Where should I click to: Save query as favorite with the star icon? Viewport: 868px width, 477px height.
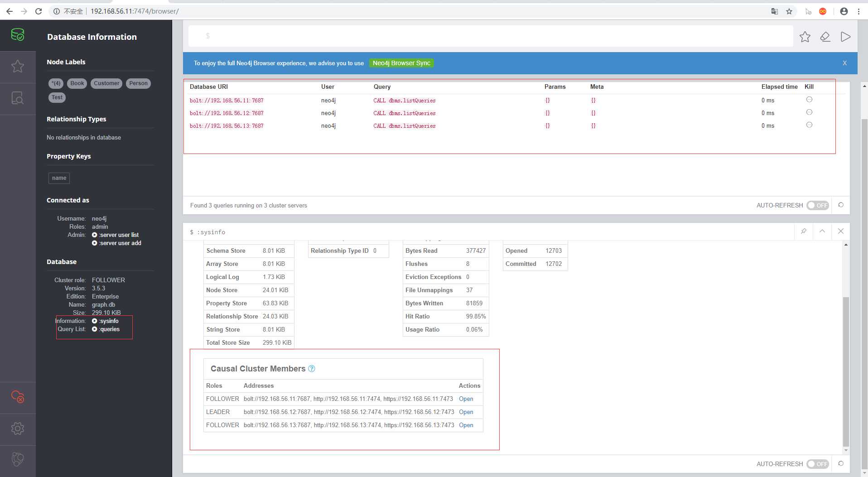[805, 37]
